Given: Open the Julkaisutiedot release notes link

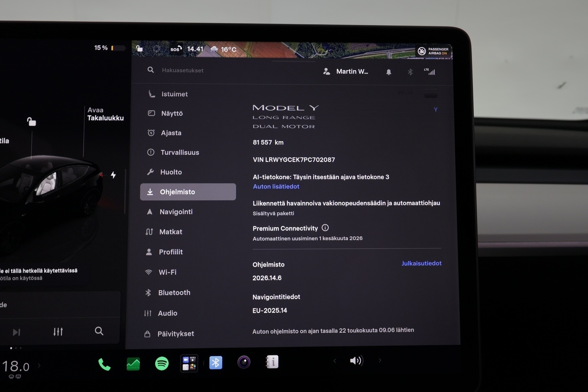Looking at the screenshot, I should [x=421, y=263].
